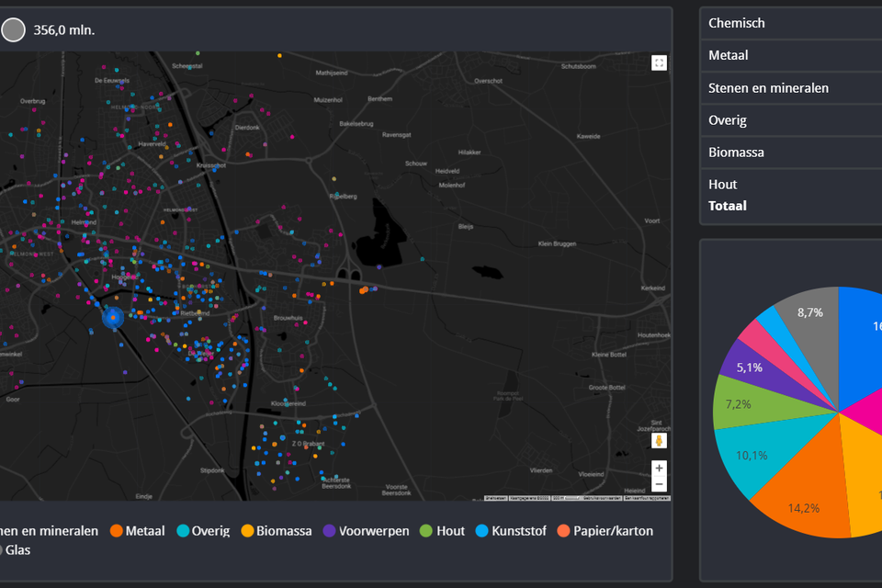Toggle Papier/karton legend entry
The width and height of the screenshot is (882, 588).
605,531
